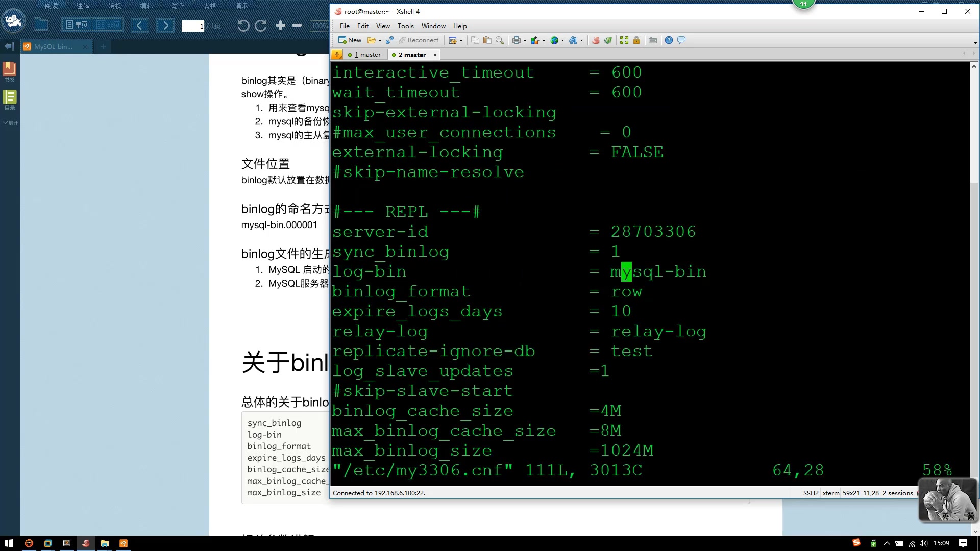Open the session-open dropdown arrow
The image size is (980, 551).
(379, 40)
